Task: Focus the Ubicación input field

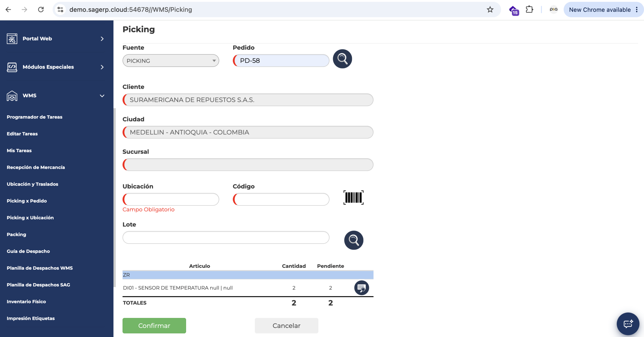Action: click(x=171, y=199)
